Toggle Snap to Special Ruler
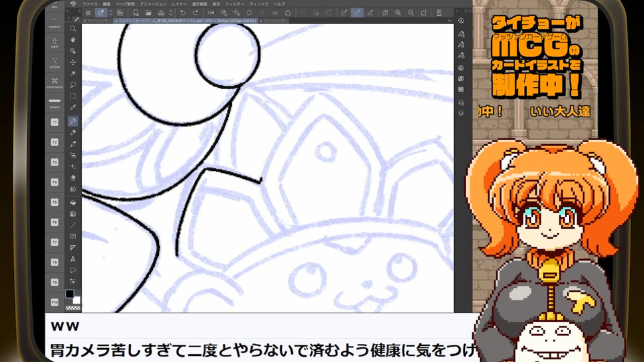The width and height of the screenshot is (644, 362). (357, 13)
